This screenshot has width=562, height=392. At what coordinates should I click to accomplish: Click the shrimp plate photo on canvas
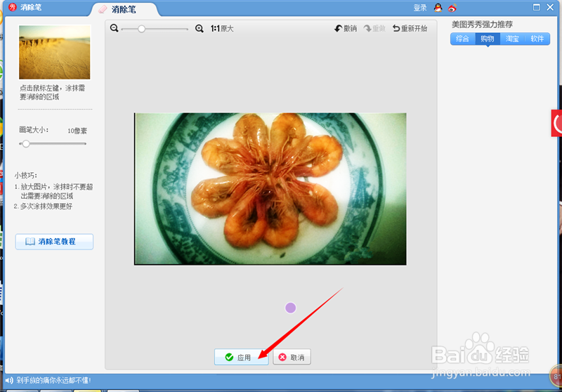270,189
